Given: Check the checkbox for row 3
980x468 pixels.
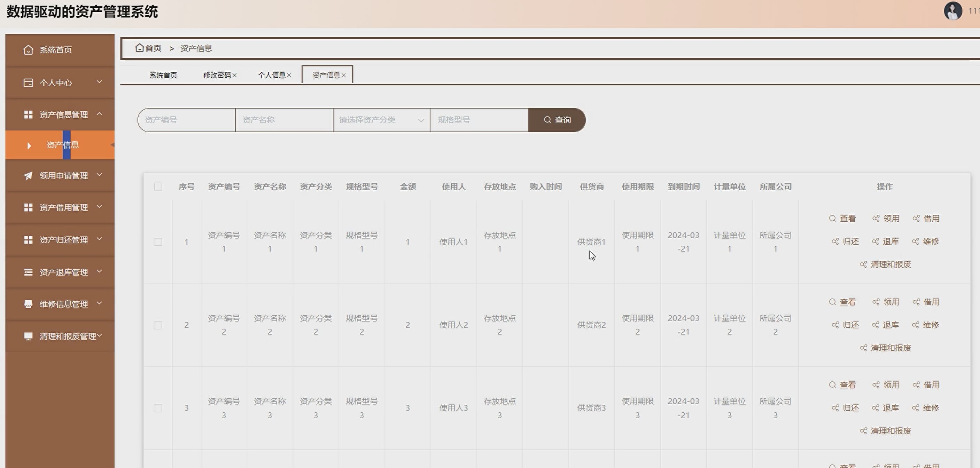Looking at the screenshot, I should point(158,408).
